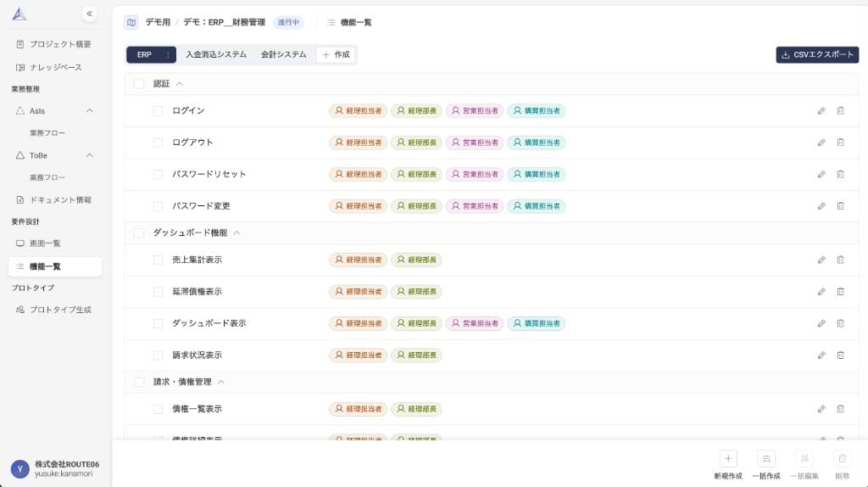
Task: Click 購買担当者 tag in ダッシュボード表示 row
Action: click(537, 323)
